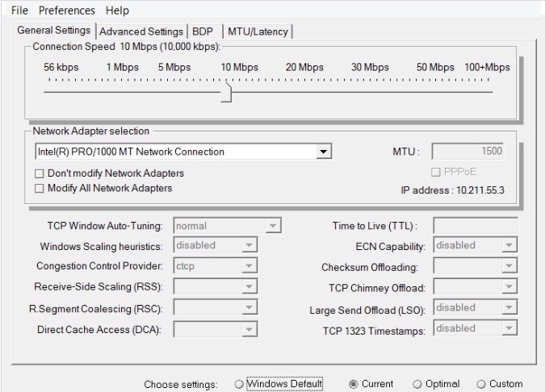
Task: Open the File menu
Action: coord(19,10)
